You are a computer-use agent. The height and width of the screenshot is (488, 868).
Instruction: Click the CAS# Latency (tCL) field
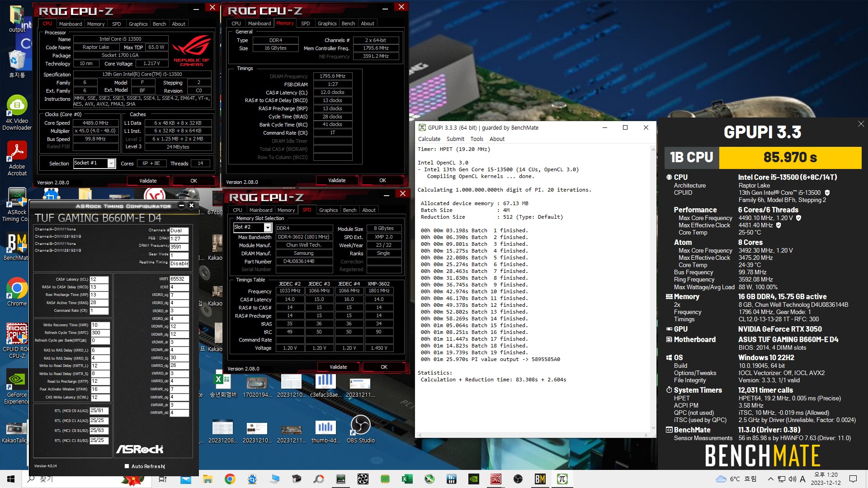[x=99, y=279]
